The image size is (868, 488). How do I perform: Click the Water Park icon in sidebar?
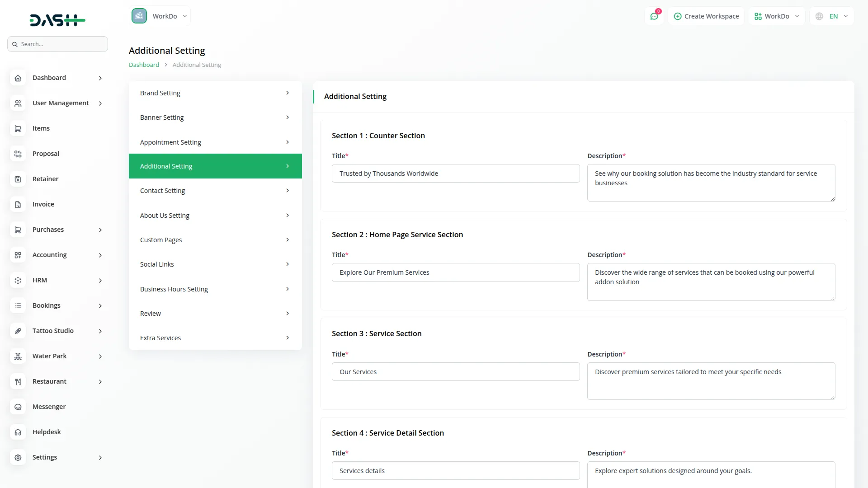(18, 356)
